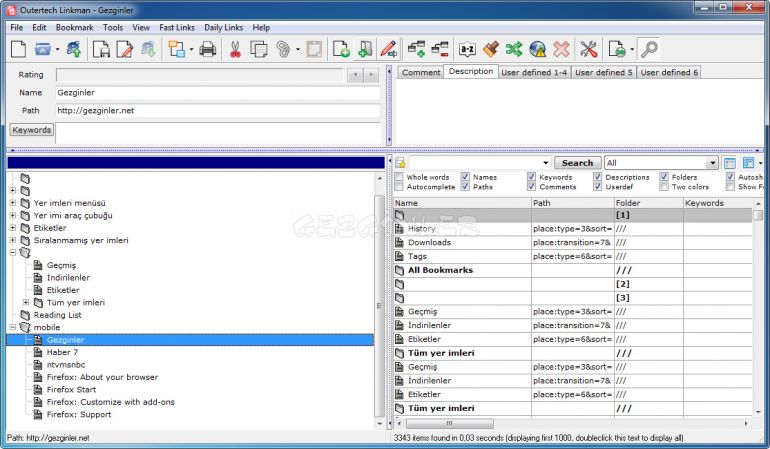Open the search text history dropdown

pyautogui.click(x=546, y=163)
